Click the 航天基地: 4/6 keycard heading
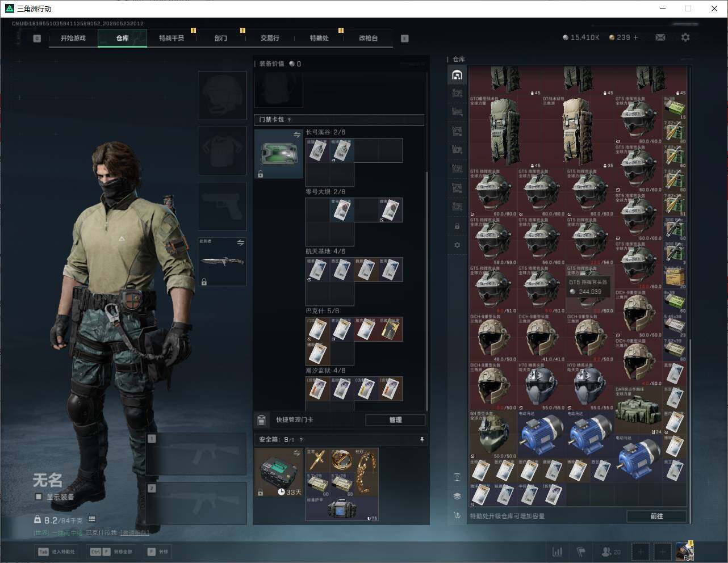The height and width of the screenshot is (563, 728). coord(325,251)
